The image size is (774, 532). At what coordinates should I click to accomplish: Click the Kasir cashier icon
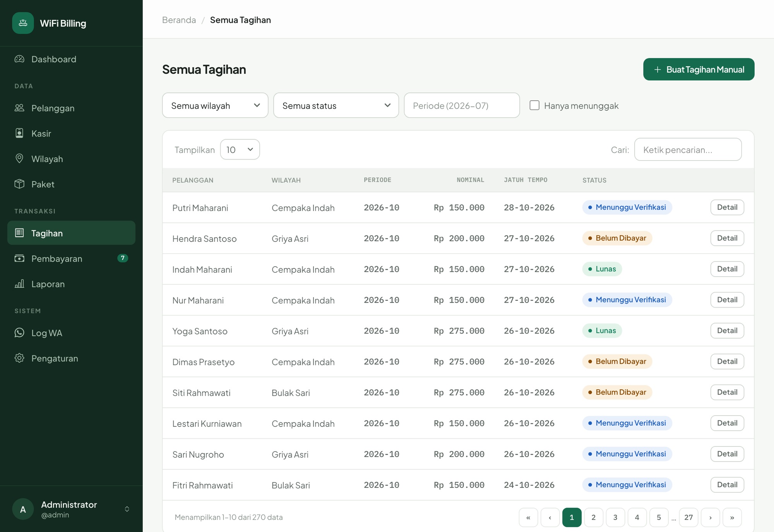19,133
